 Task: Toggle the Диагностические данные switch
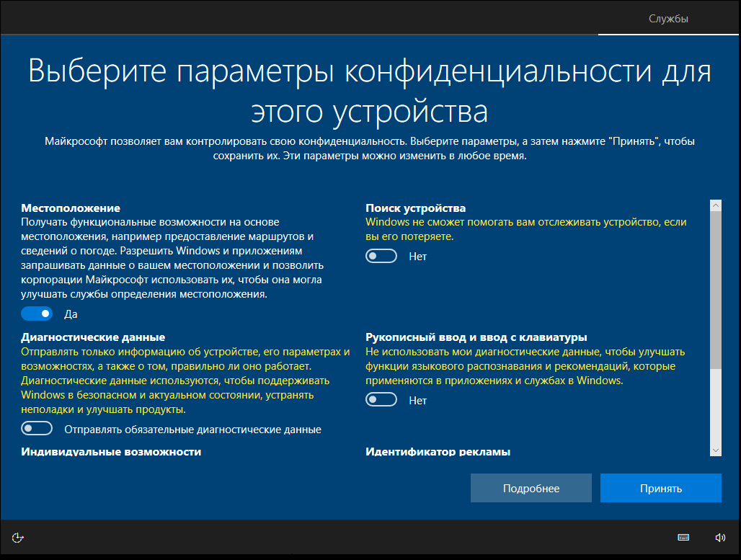[x=37, y=429]
